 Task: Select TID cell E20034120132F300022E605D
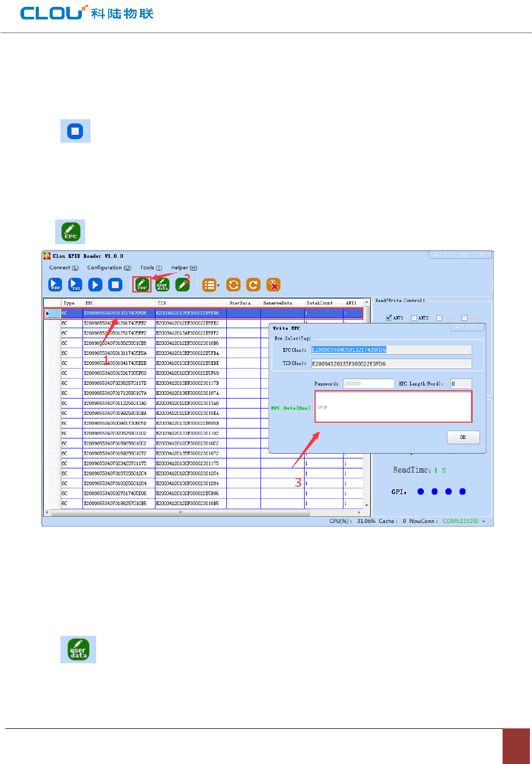coord(191,423)
